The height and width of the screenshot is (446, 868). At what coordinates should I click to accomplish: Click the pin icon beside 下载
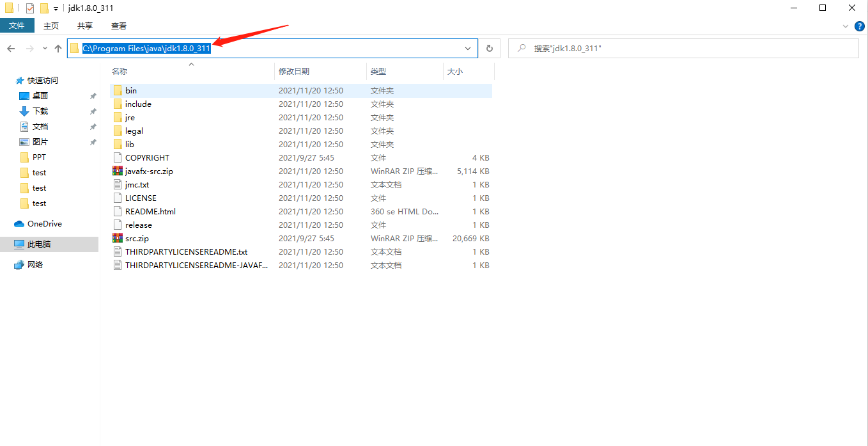click(x=93, y=111)
